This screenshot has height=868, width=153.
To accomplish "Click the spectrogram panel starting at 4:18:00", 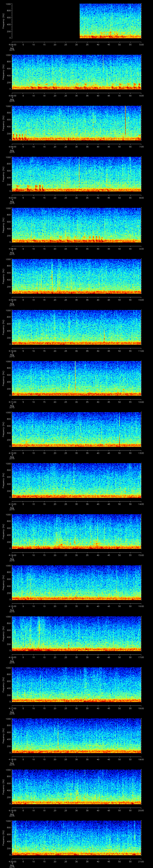I will coord(77,736).
